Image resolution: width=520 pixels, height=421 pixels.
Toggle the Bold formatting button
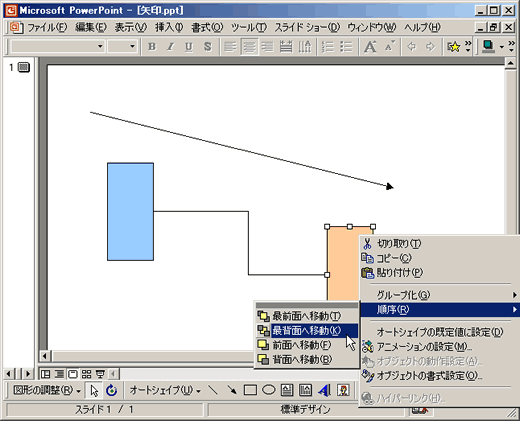pos(152,46)
